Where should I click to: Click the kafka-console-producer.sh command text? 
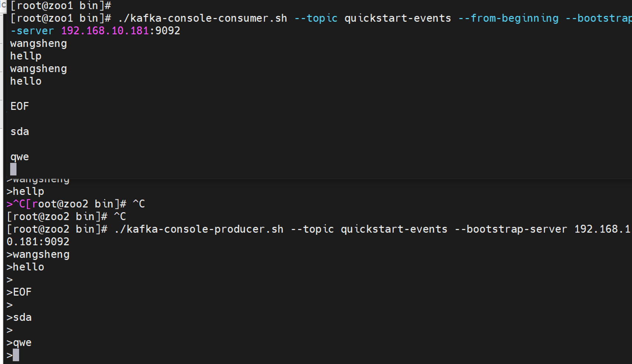199,229
